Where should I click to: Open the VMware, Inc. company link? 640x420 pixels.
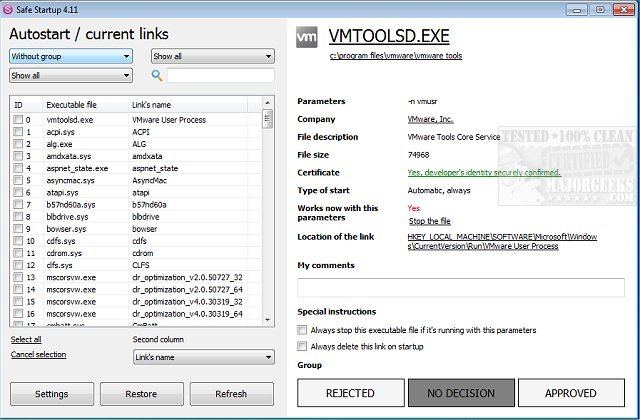tap(430, 119)
